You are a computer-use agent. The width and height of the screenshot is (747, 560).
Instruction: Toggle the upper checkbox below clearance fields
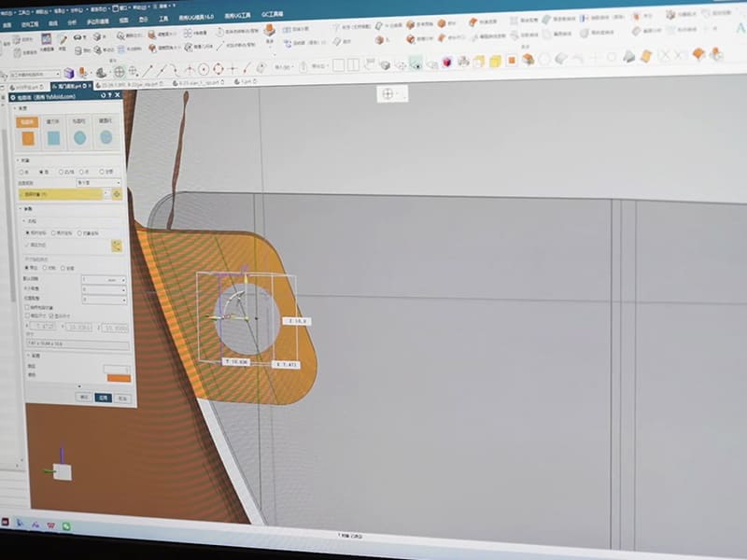pos(27,308)
